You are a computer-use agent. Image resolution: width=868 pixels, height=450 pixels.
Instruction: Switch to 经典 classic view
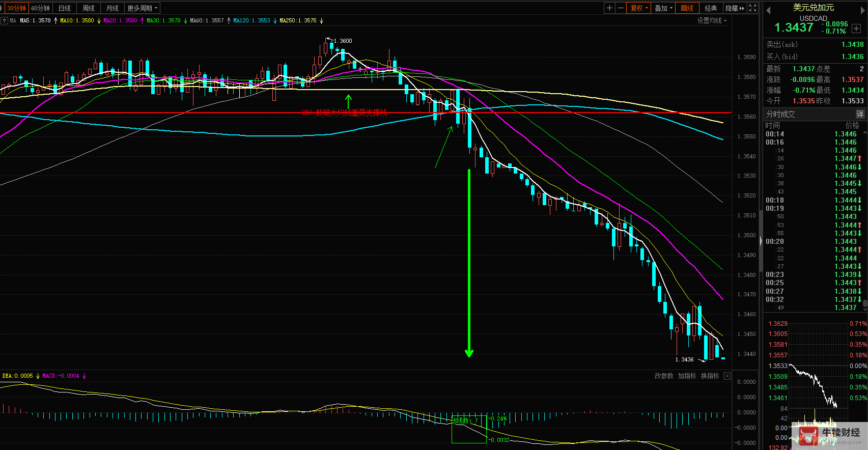(x=711, y=8)
